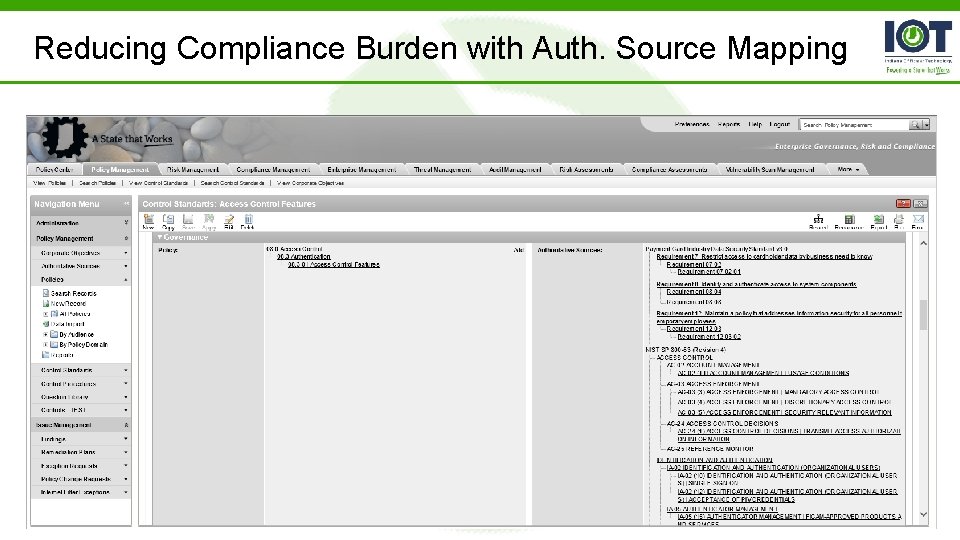Expand the Administration menu section
The height and width of the screenshot is (540, 960).
pos(126,223)
